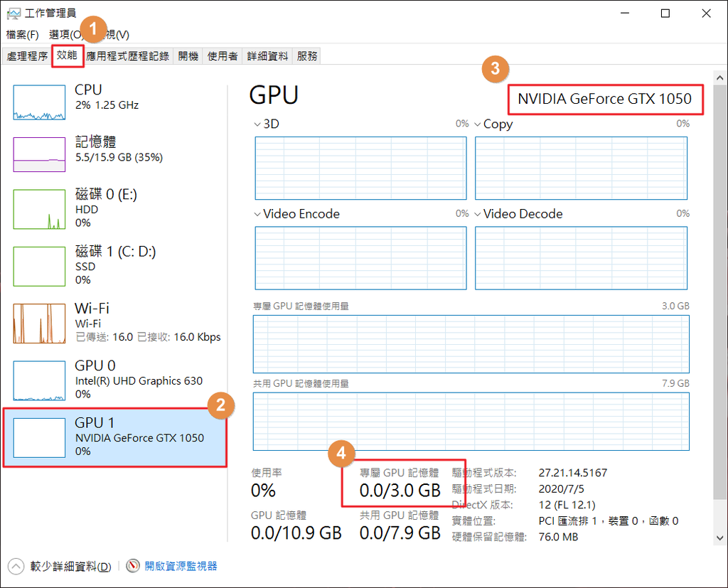Select the CPU 2% 1.25 GHz entry
This screenshot has width=728, height=588.
[x=115, y=102]
